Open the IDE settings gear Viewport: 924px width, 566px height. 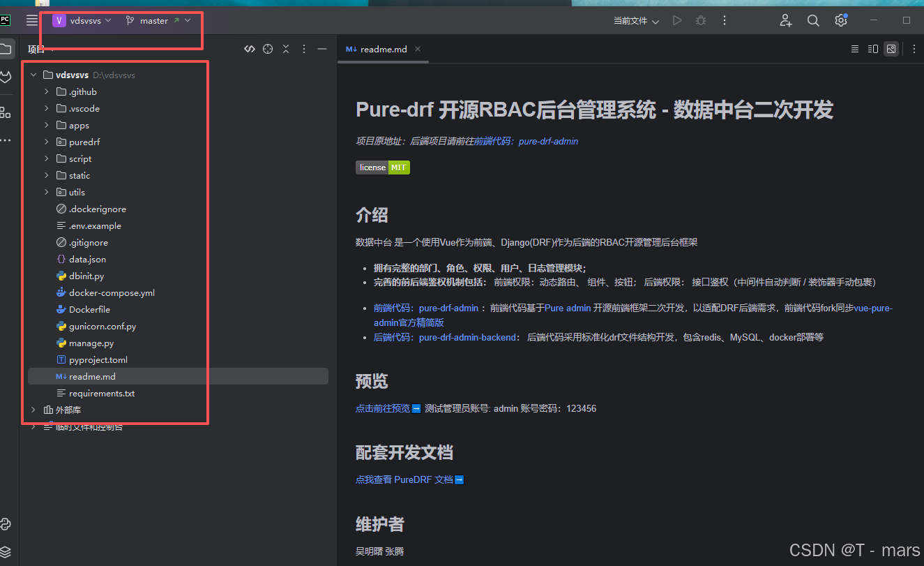pyautogui.click(x=840, y=21)
